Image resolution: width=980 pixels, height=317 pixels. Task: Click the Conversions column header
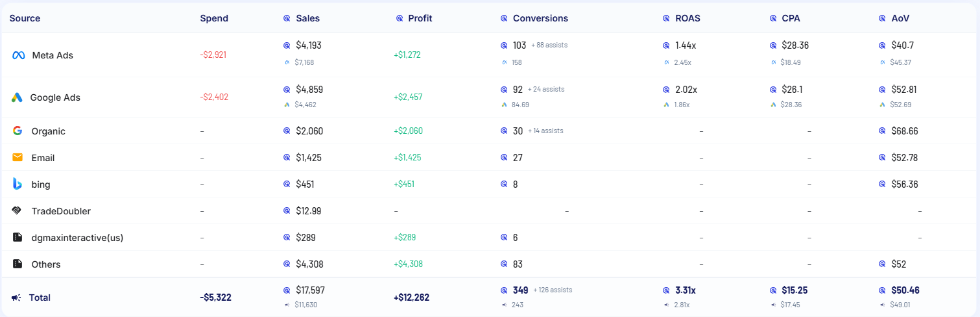540,18
